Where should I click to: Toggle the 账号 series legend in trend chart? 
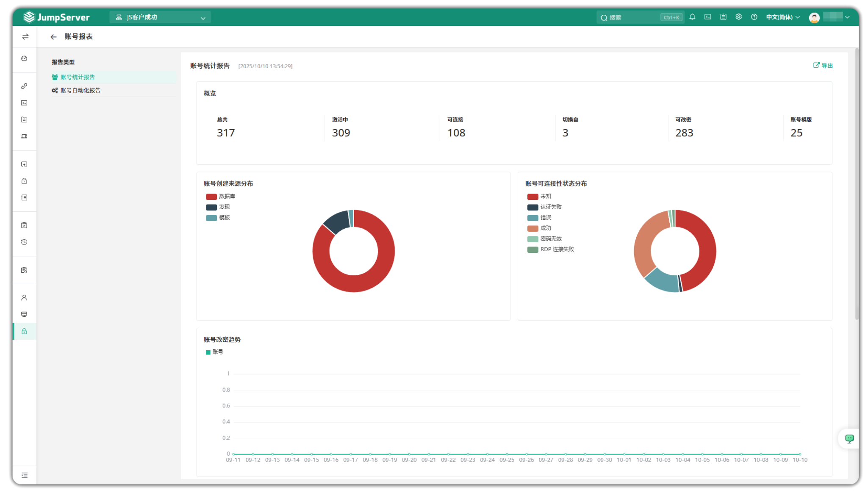tap(214, 352)
